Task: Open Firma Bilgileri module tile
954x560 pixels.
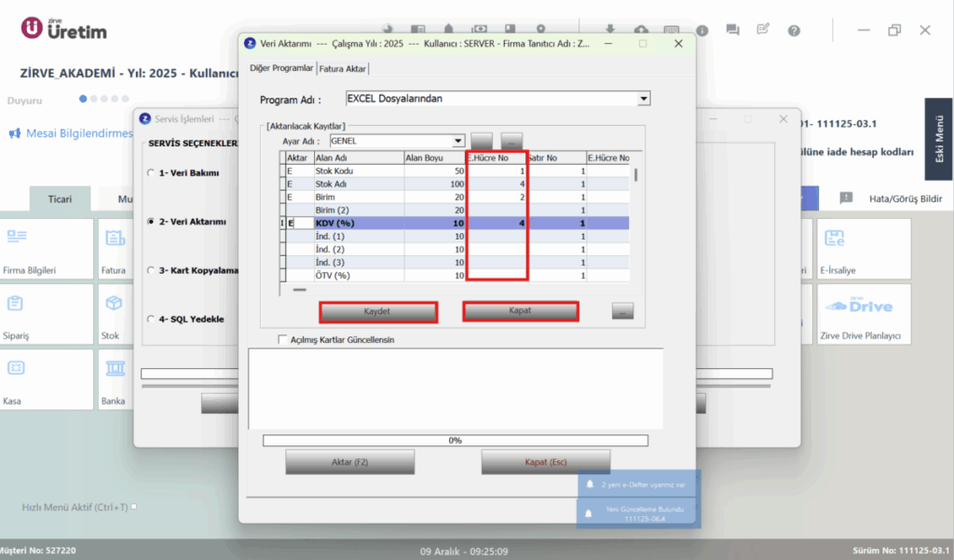Action: point(47,249)
